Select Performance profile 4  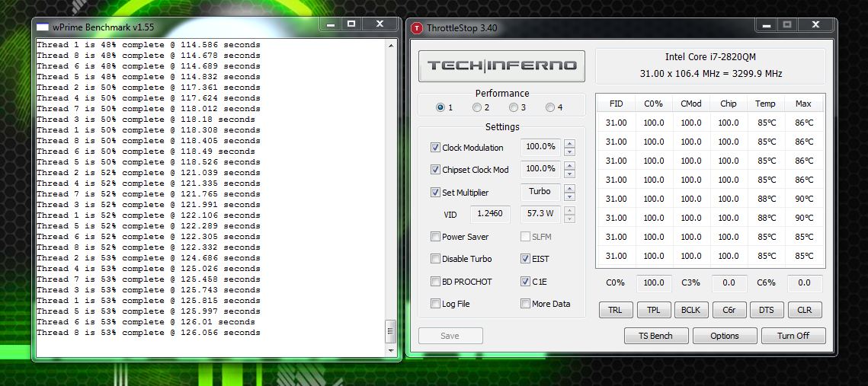[549, 107]
